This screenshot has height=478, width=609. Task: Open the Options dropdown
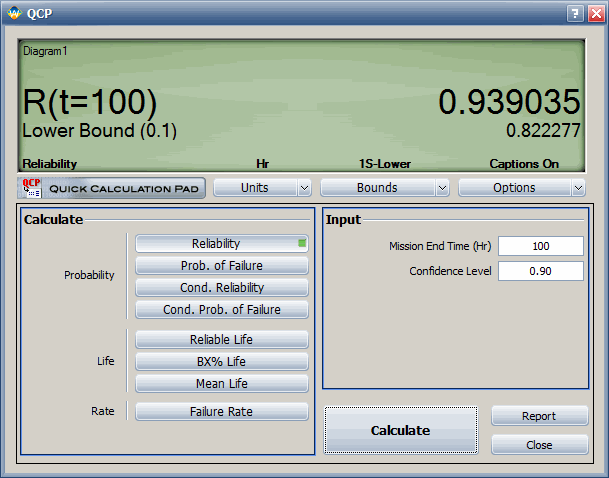click(521, 187)
